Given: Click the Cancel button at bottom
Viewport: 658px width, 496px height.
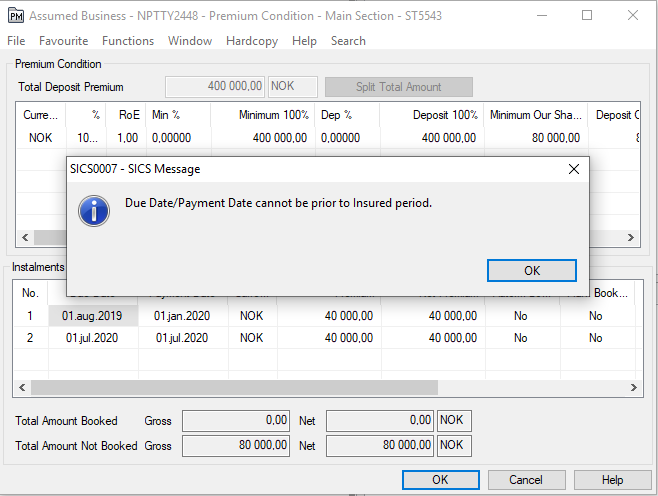Looking at the screenshot, I should click(525, 480).
